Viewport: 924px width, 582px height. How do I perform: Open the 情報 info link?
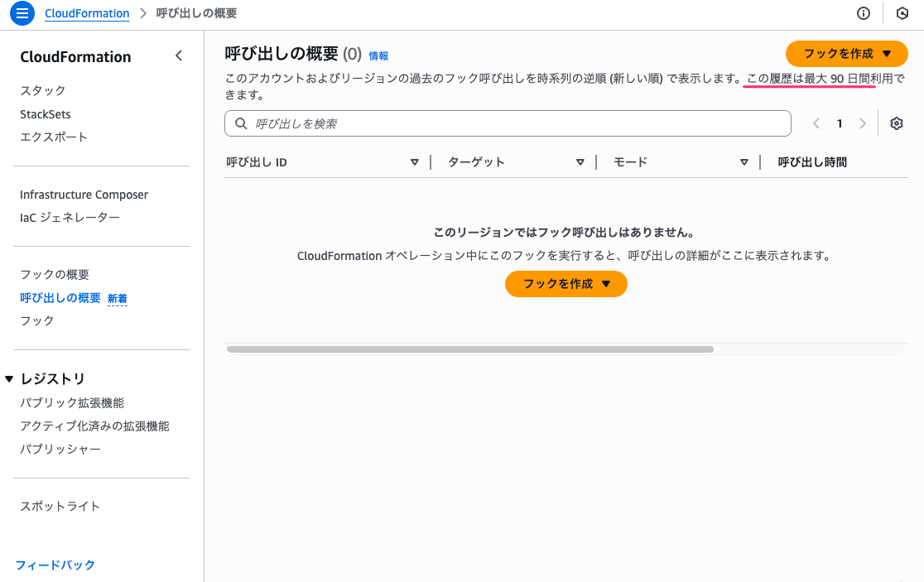click(378, 56)
